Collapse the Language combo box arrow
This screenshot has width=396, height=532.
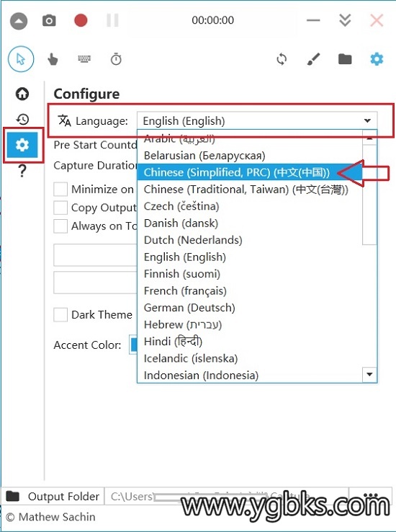tap(367, 121)
